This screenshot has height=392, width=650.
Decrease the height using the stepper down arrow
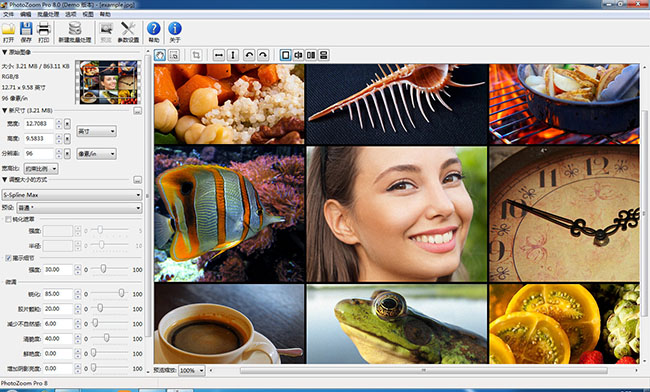pos(59,141)
